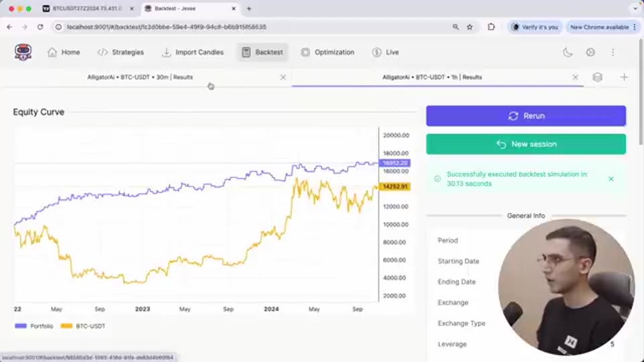Image resolution: width=644 pixels, height=362 pixels.
Task: Click the Equity Curve heading
Action: (x=39, y=112)
